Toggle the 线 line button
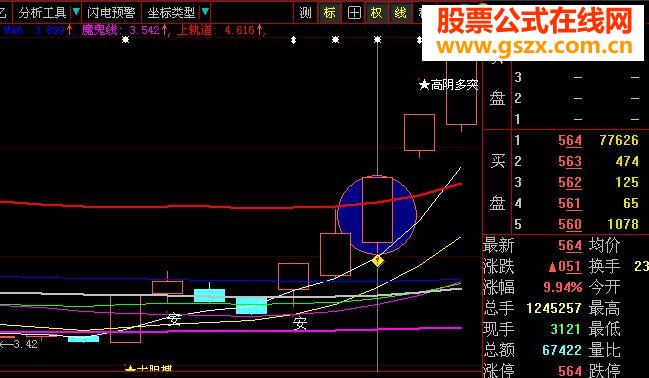The height and width of the screenshot is (378, 649). click(x=400, y=13)
